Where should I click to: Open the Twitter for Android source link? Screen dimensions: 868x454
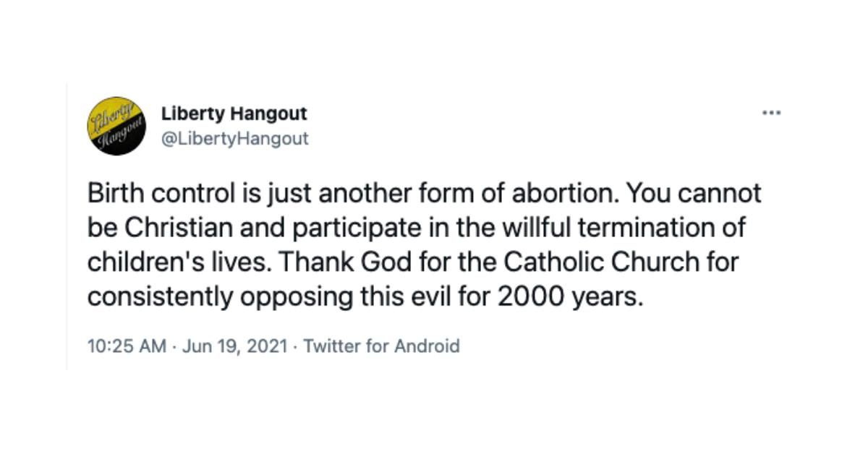pyautogui.click(x=381, y=346)
